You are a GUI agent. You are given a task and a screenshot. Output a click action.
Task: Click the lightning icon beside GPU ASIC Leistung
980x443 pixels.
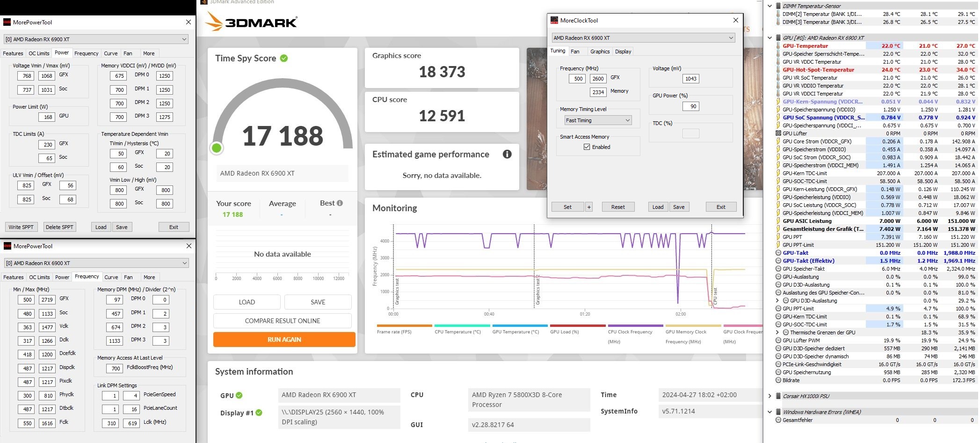pyautogui.click(x=778, y=221)
